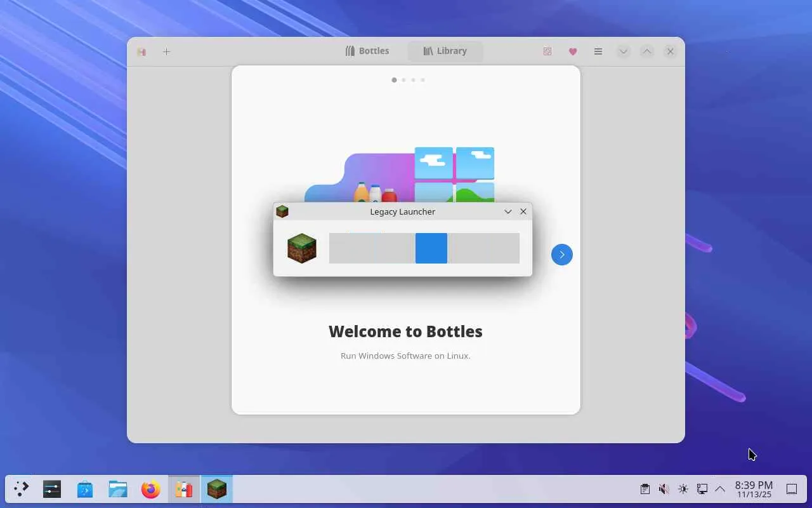Click the Legacy Launcher loading progress bar
Image resolution: width=812 pixels, height=508 pixels.
[x=424, y=248]
